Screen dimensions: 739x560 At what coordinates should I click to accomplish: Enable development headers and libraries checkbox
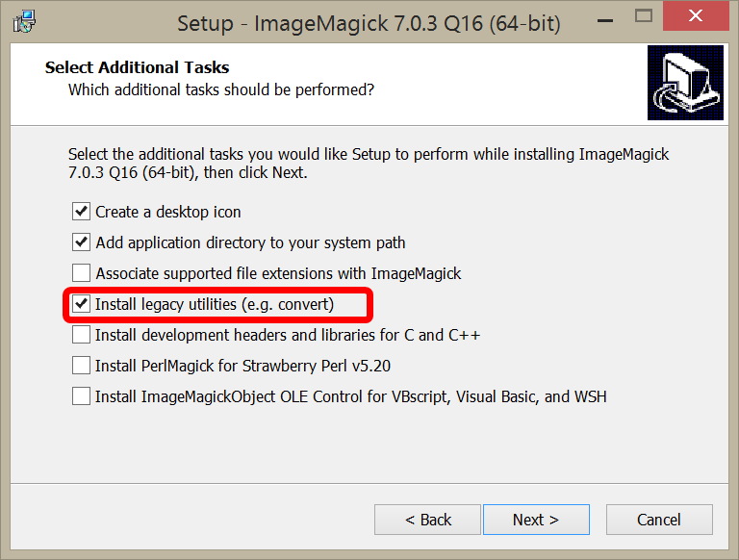(81, 335)
